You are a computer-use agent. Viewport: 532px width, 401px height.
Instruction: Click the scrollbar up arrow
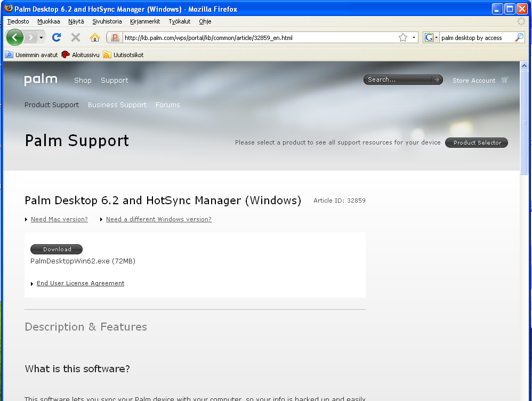[x=524, y=66]
